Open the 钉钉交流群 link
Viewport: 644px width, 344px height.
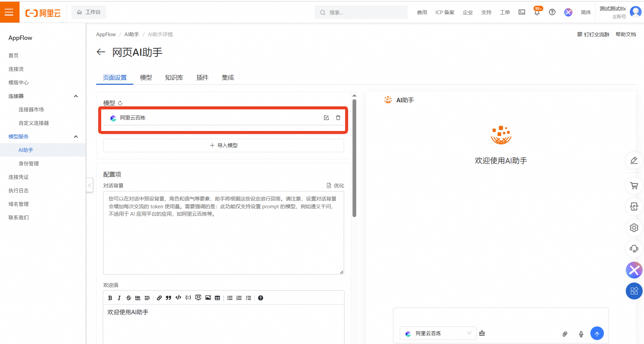tap(593, 34)
